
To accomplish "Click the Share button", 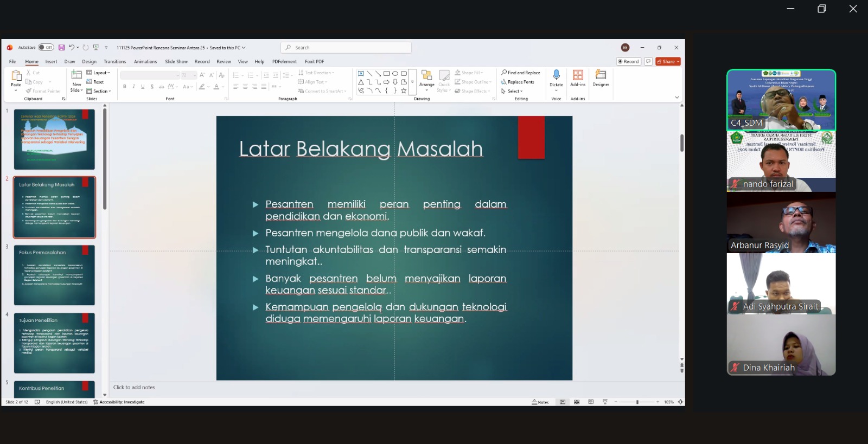I will (x=668, y=62).
